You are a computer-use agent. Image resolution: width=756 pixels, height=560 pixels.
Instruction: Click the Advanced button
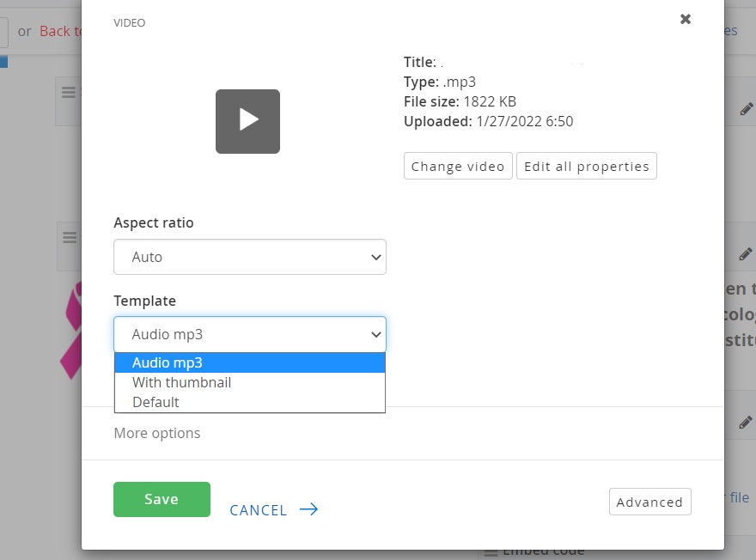(x=650, y=502)
